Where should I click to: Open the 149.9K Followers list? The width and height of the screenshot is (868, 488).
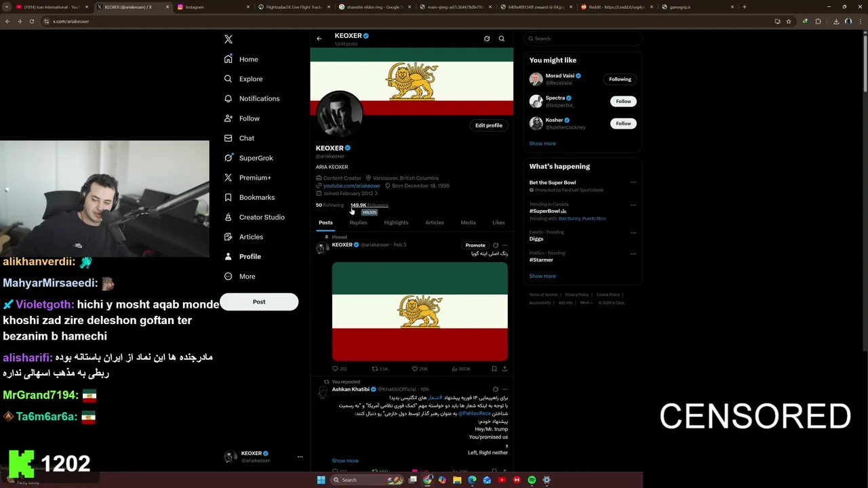[369, 205]
